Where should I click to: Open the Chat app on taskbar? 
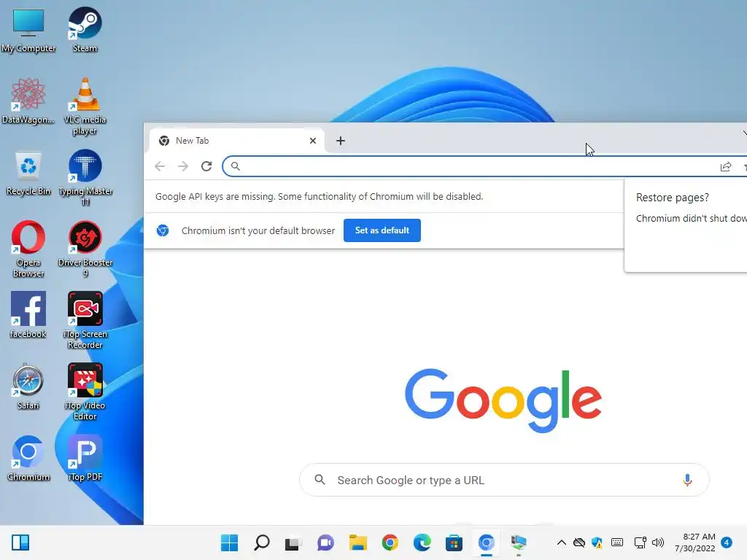click(325, 542)
